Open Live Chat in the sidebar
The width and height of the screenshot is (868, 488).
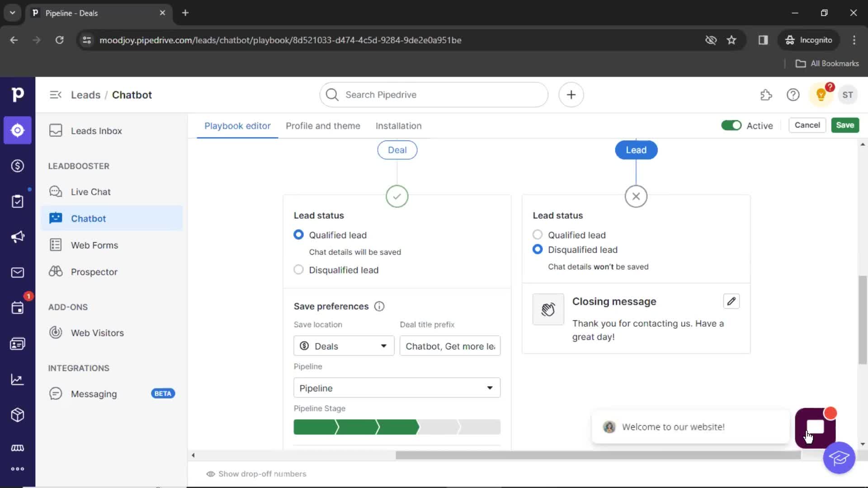pos(112,192)
